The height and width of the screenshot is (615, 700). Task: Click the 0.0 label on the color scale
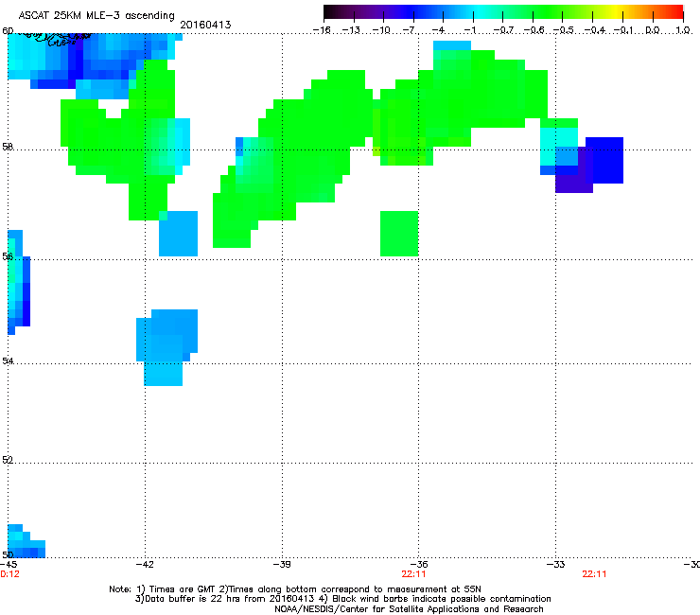(x=653, y=30)
